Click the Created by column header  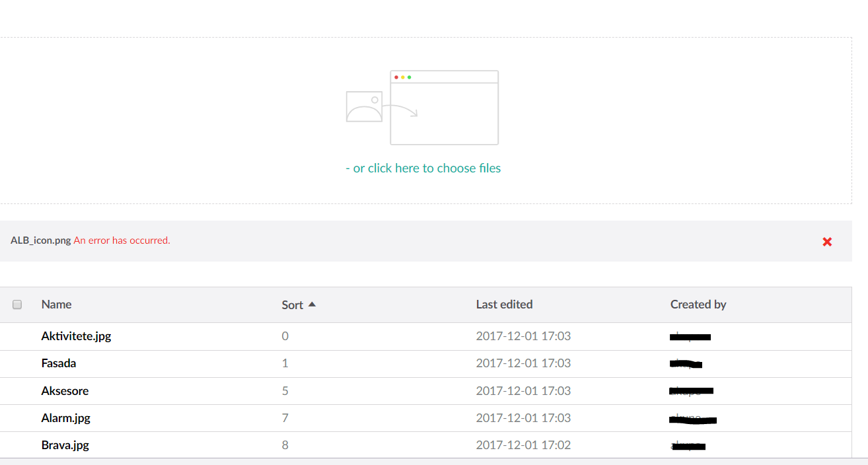tap(698, 304)
